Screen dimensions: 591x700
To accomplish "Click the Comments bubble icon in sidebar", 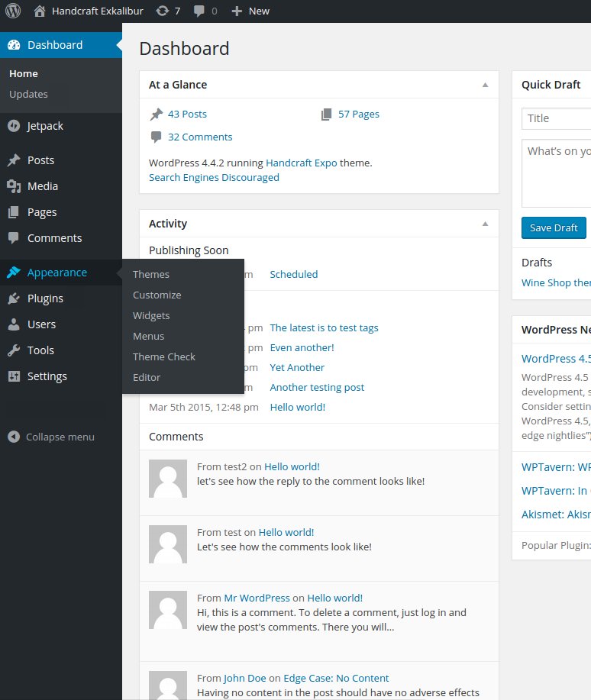I will point(14,238).
